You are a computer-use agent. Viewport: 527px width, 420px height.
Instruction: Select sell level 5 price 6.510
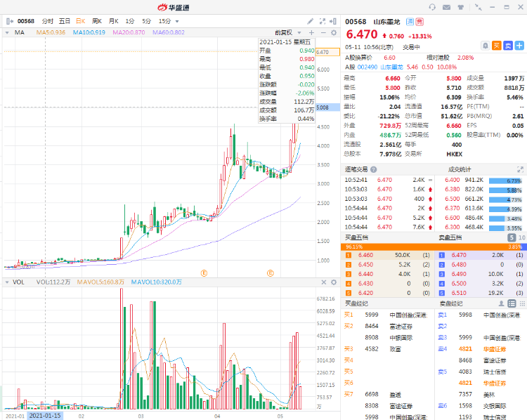click(459, 293)
